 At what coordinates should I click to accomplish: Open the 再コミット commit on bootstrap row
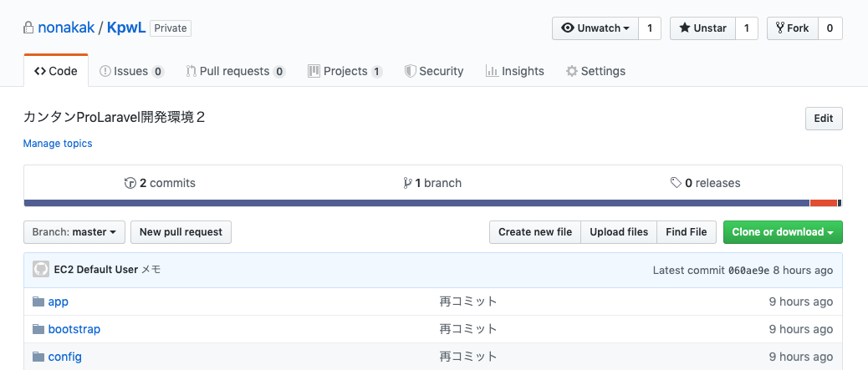point(468,329)
